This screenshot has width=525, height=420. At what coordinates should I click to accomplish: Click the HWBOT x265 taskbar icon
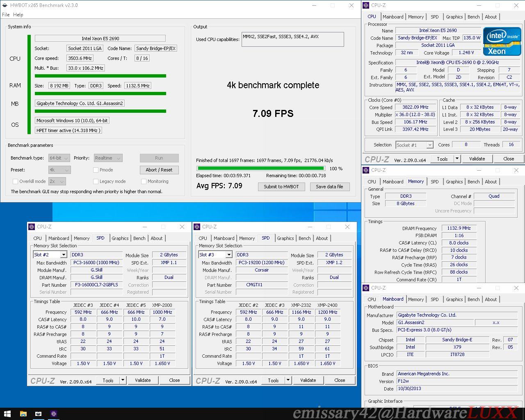pos(38,413)
